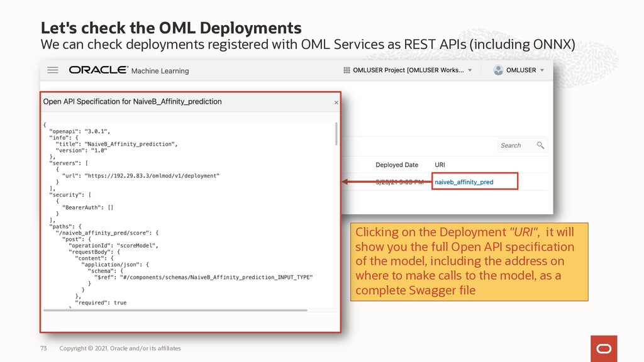Click the Open API Specification dialog title
Viewport: 644px width, 362px height.
[132, 101]
